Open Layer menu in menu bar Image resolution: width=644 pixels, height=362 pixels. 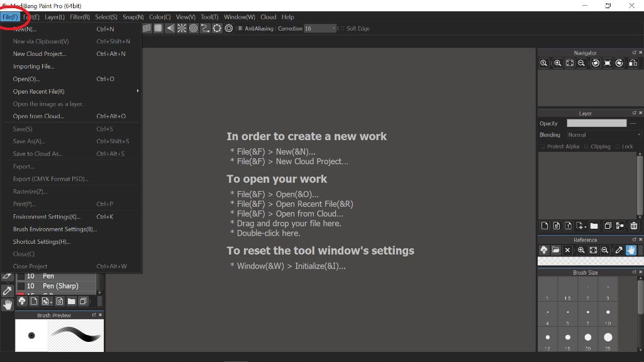[x=55, y=17]
